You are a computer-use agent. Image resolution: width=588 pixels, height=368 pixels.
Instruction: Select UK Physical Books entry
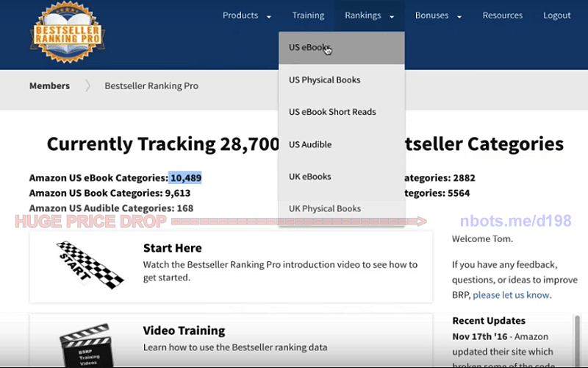coord(342,209)
